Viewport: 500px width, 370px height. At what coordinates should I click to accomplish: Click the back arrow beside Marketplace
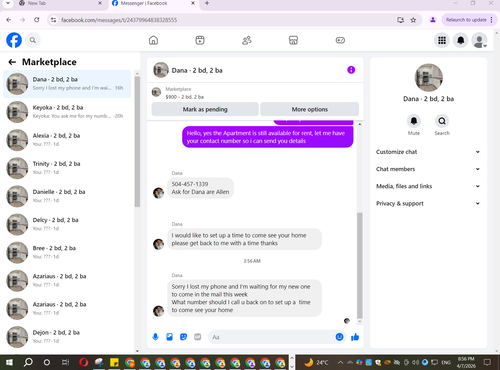coord(12,62)
